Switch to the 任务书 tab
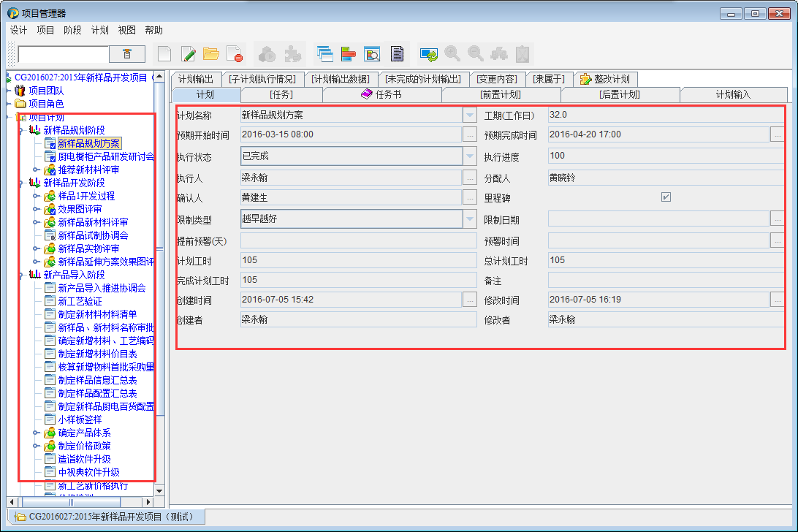Image resolution: width=798 pixels, height=532 pixels. click(381, 94)
